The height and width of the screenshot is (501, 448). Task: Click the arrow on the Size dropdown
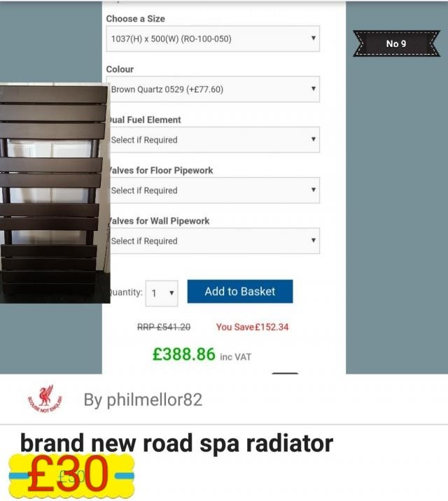[314, 38]
